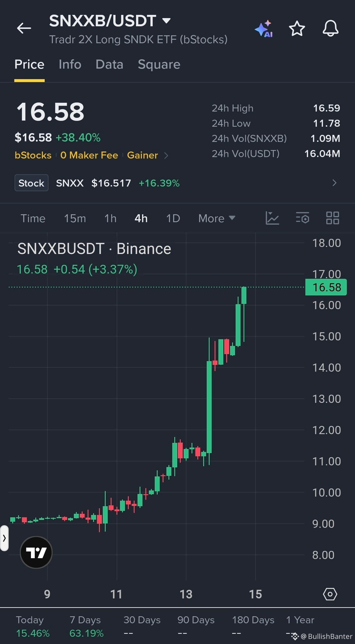Image resolution: width=355 pixels, height=644 pixels.
Task: Expand SNXX stock row chevron
Action: click(335, 183)
